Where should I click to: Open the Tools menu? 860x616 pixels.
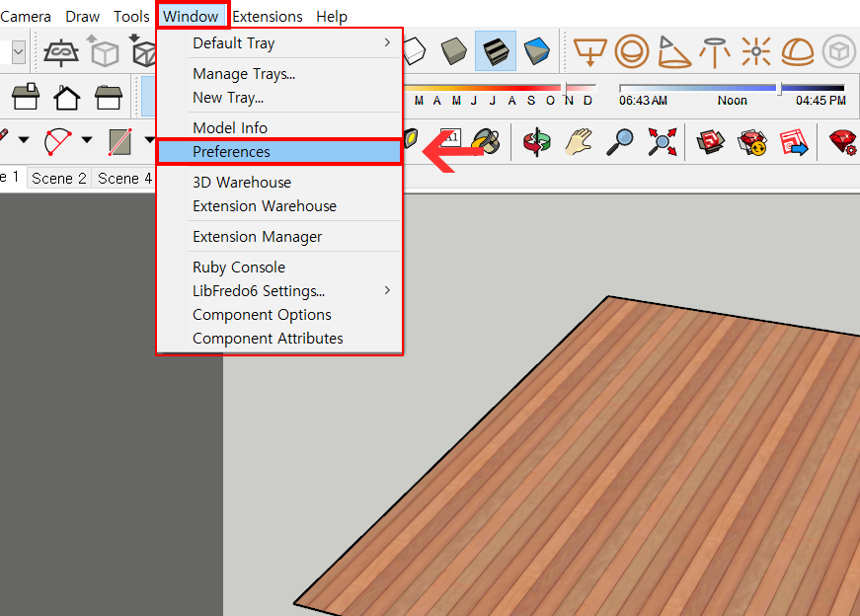coord(131,17)
